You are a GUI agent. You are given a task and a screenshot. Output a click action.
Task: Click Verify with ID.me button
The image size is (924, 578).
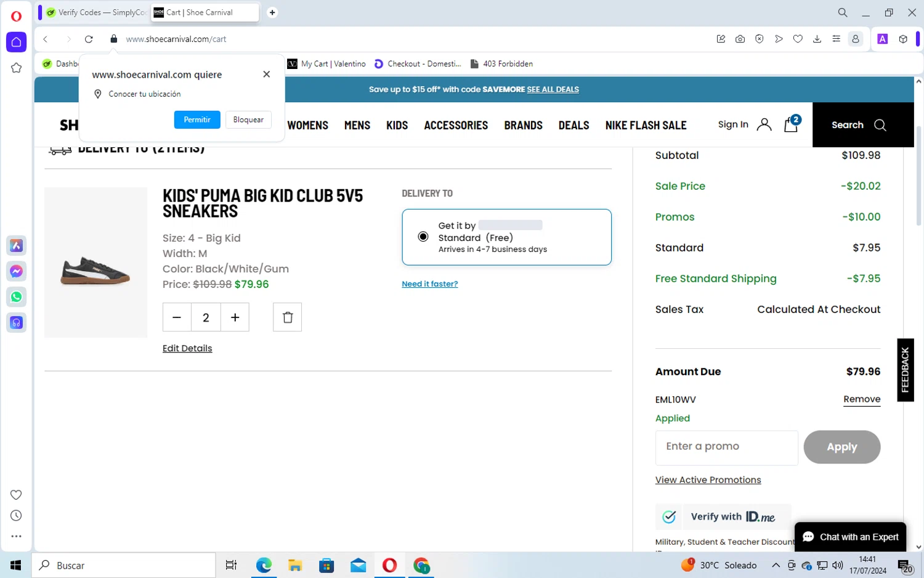tap(723, 517)
